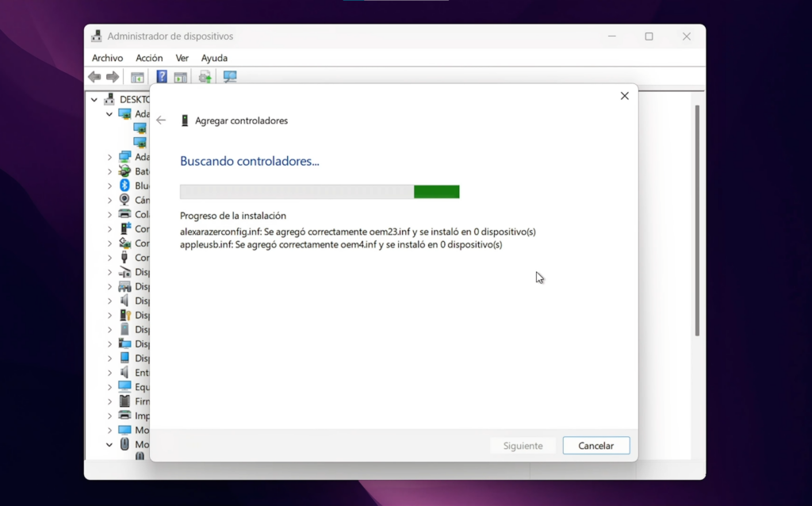Click the scan for hardware changes icon
812x506 pixels.
(x=230, y=77)
